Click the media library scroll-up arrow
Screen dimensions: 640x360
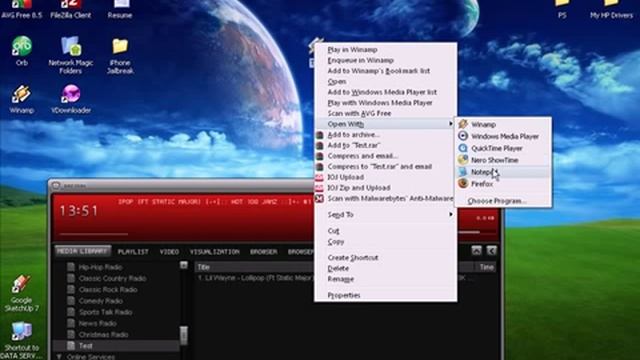[184, 265]
